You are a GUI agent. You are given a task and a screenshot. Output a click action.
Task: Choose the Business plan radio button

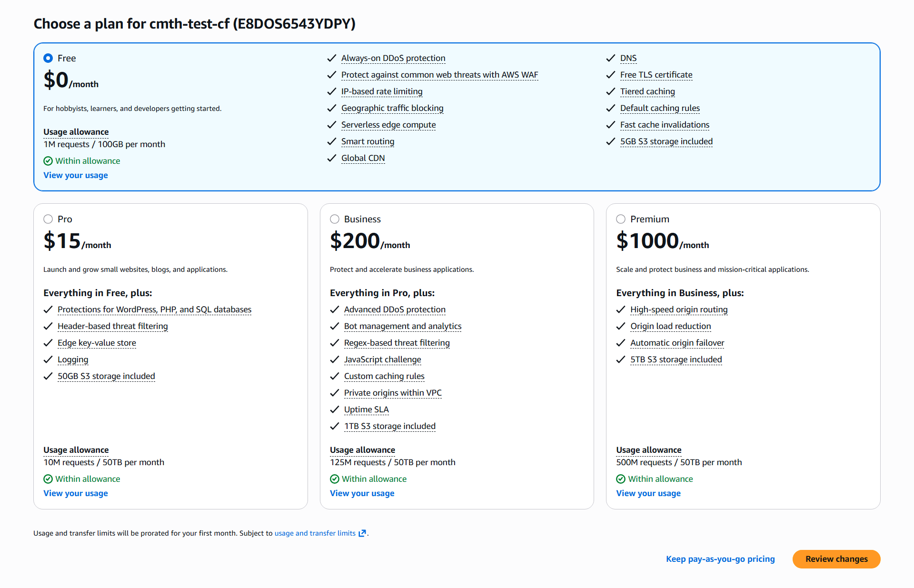pyautogui.click(x=335, y=219)
